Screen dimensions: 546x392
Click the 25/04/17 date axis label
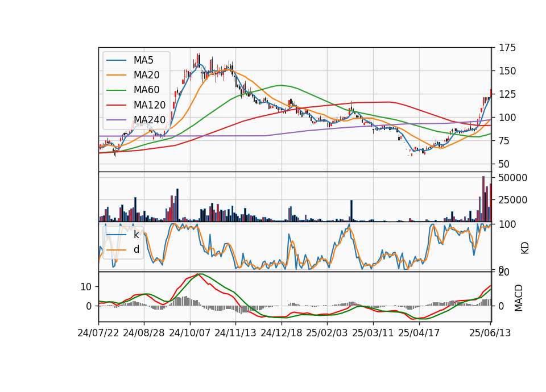(419, 333)
